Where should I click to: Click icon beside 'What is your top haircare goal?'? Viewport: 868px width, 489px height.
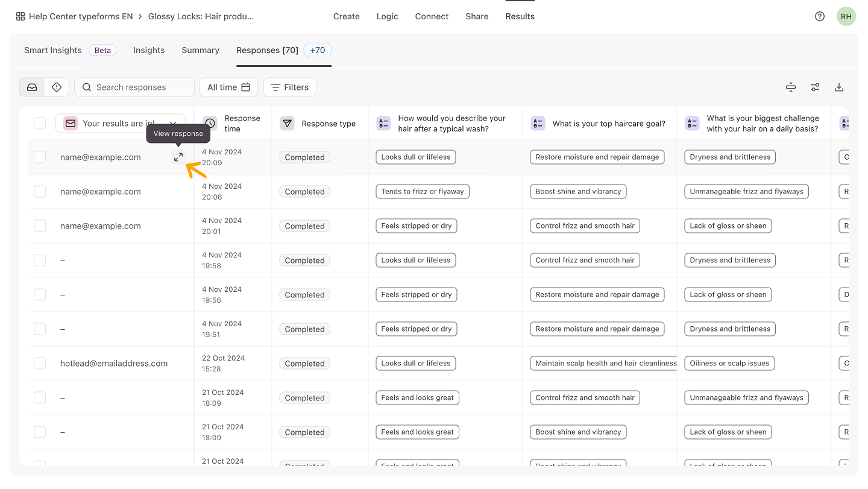pyautogui.click(x=538, y=124)
